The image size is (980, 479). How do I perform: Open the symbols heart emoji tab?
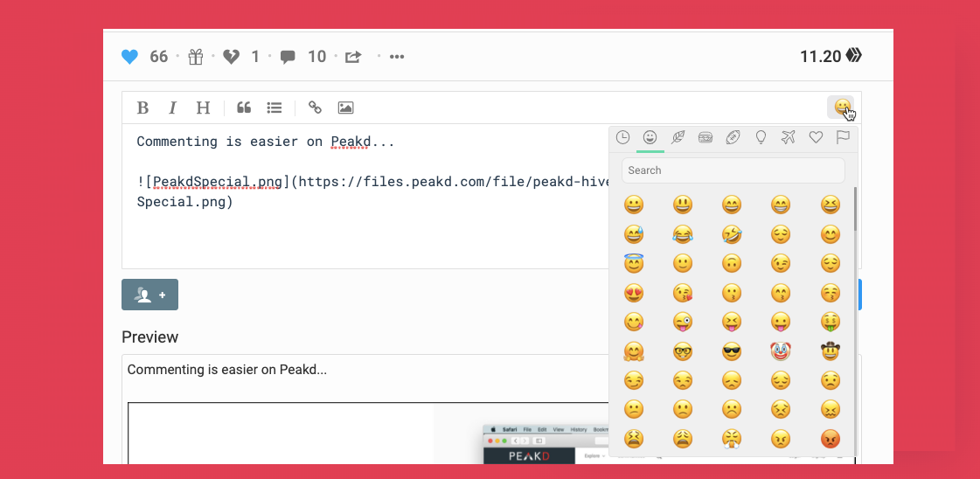point(816,137)
